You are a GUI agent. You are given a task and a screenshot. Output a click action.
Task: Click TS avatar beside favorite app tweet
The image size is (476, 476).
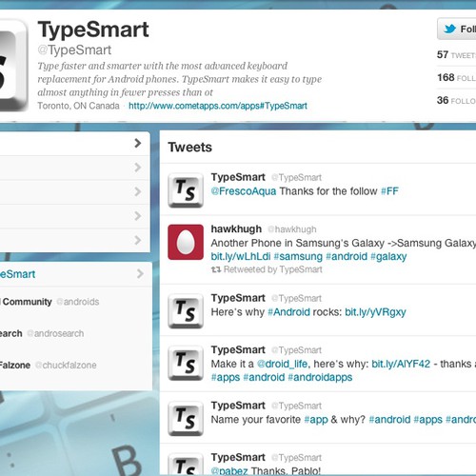click(186, 418)
